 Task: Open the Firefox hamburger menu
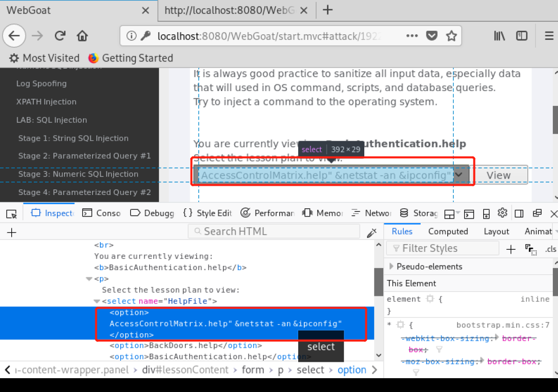(x=549, y=36)
